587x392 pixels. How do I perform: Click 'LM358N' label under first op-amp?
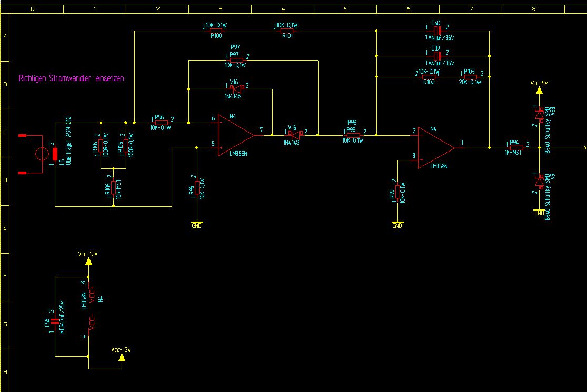(238, 154)
